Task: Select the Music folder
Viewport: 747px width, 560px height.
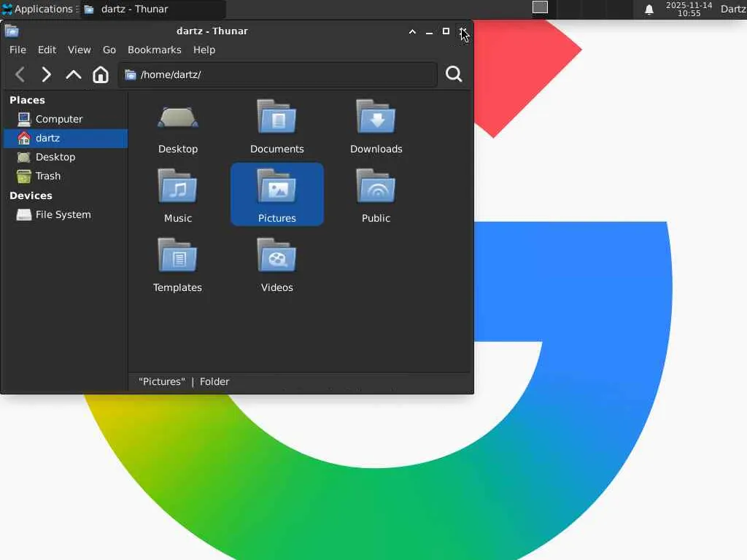Action: 178,195
